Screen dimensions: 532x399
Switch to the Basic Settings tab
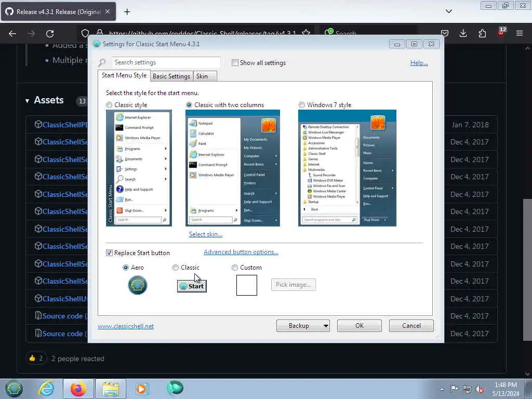click(171, 76)
